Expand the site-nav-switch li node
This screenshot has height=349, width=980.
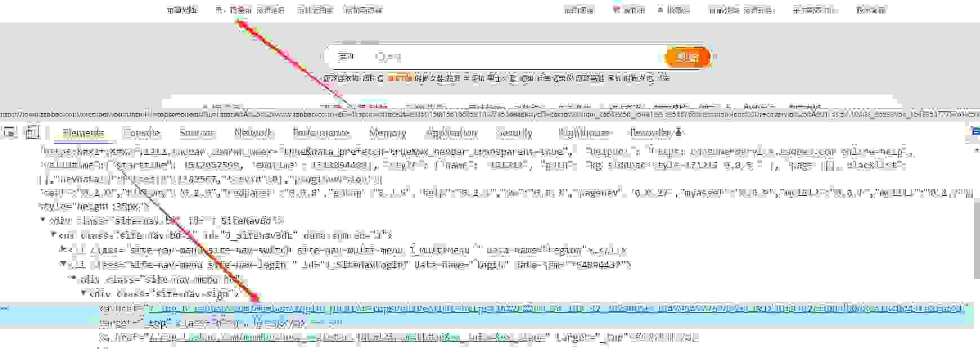pyautogui.click(x=63, y=249)
